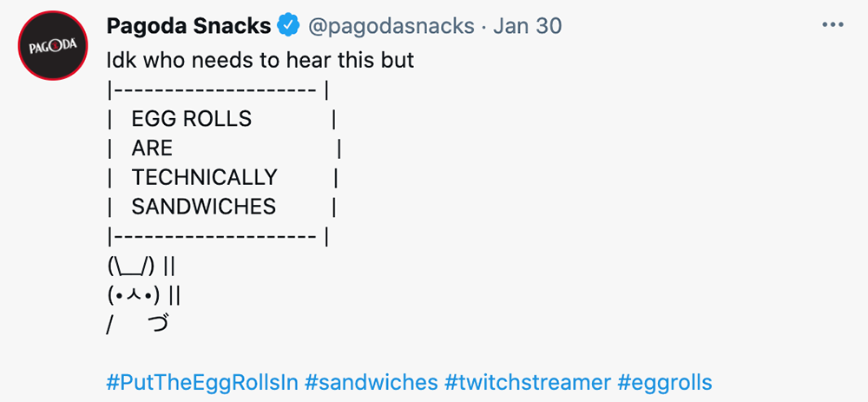Viewport: 868px width, 402px height.
Task: Open the Pagoda Snacks profile avatar
Action: pyautogui.click(x=52, y=46)
